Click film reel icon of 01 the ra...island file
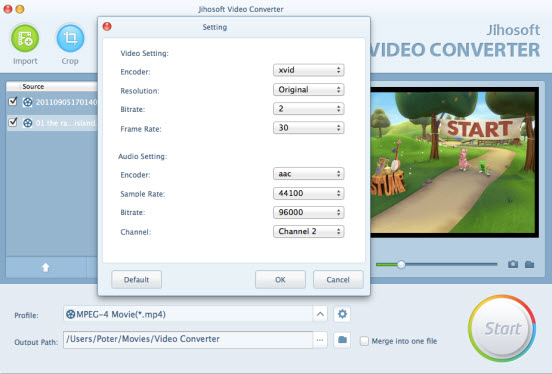The width and height of the screenshot is (552, 374). tap(27, 123)
